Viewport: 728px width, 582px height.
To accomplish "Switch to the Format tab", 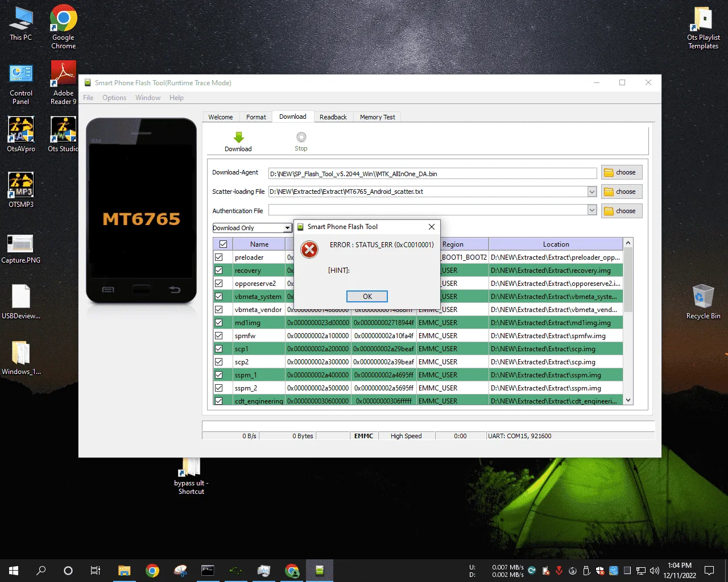I will pos(256,117).
